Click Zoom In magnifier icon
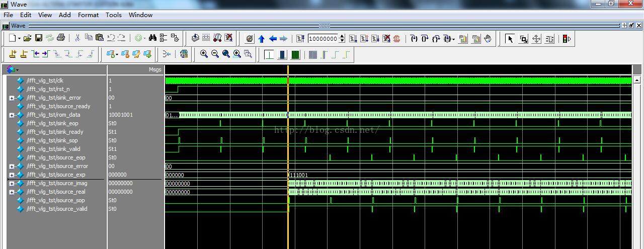 [204, 54]
